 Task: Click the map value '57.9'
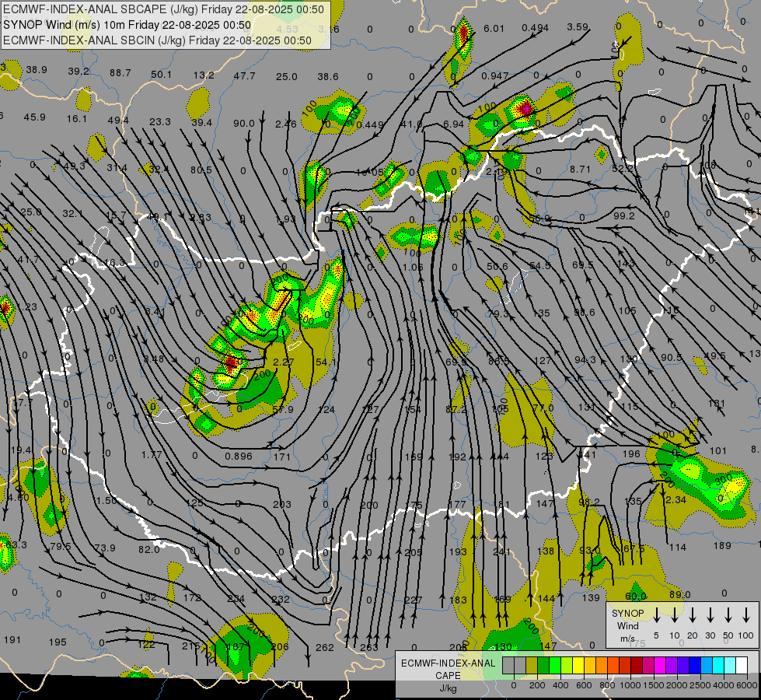(x=283, y=410)
